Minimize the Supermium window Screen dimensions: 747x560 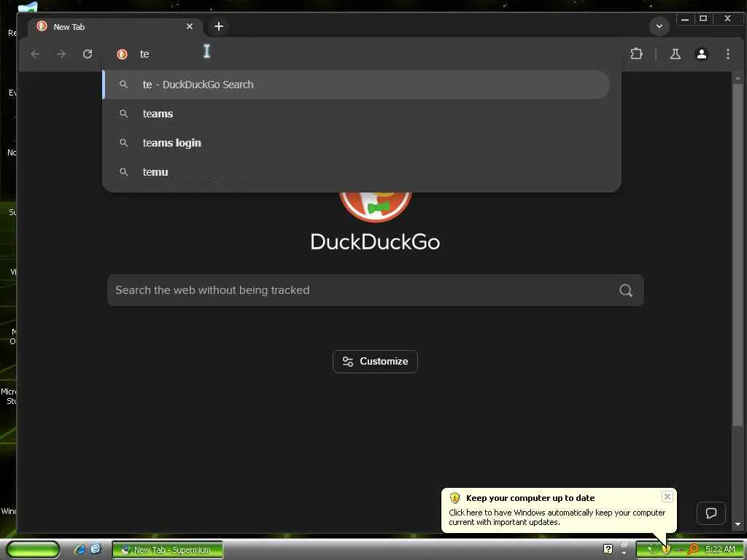[x=685, y=19]
